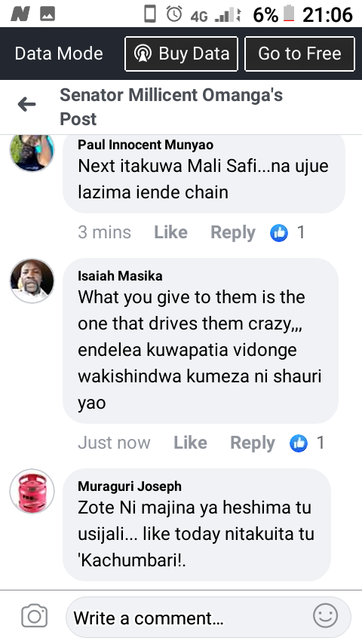Screen dimensions: 362x644
Task: Focus the Write a comment field
Action: coord(208,618)
